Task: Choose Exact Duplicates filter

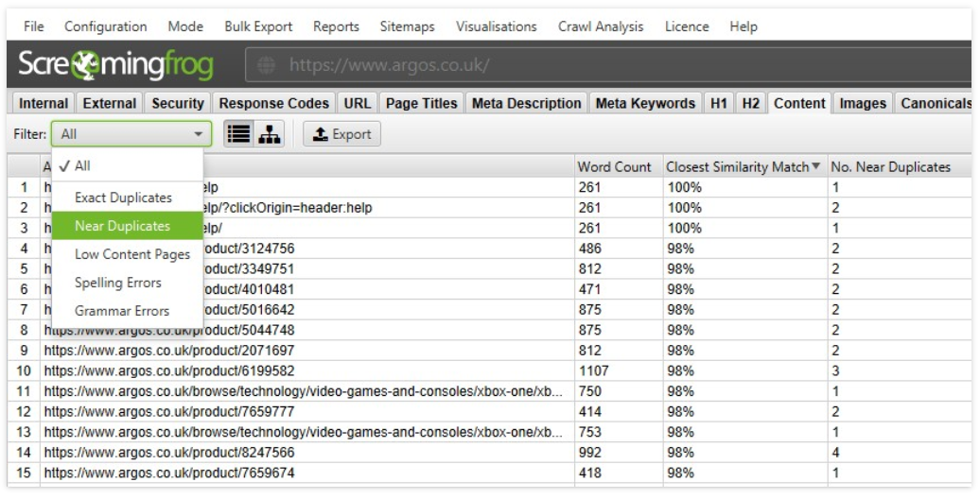Action: 128,198
